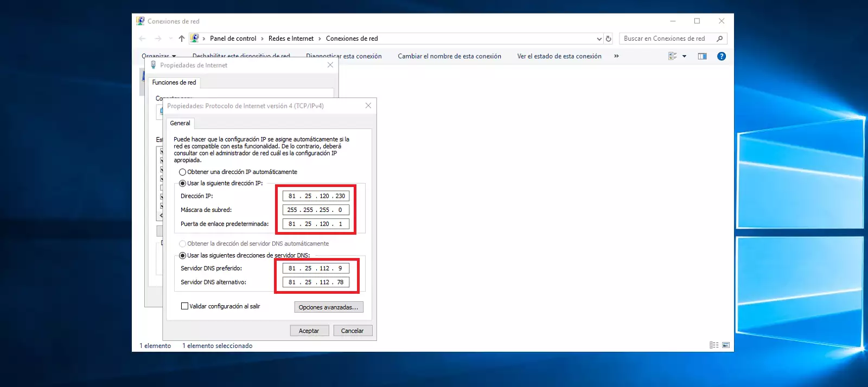This screenshot has height=387, width=868.
Task: Click the refresh icon beside the address bar
Action: click(x=608, y=38)
